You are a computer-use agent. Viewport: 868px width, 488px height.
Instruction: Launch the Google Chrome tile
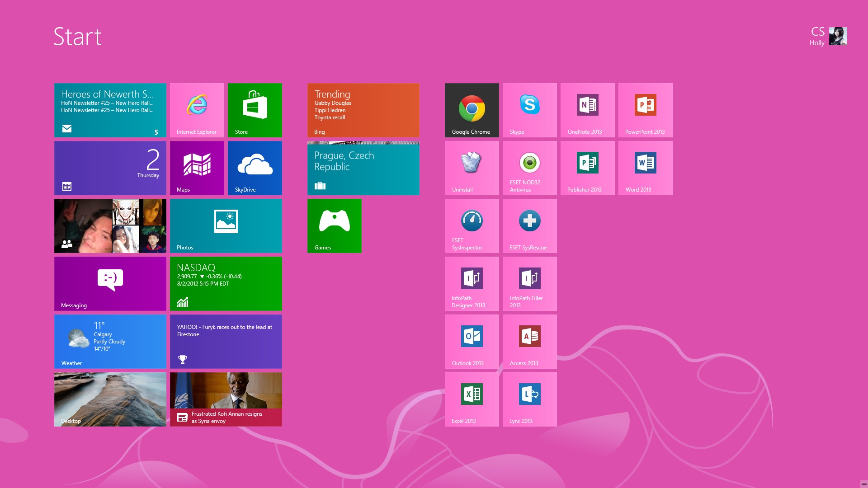[471, 110]
